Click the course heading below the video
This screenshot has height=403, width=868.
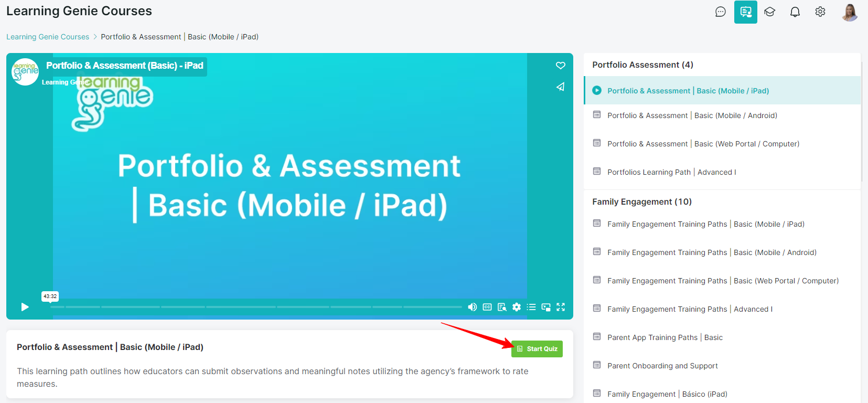coord(110,347)
